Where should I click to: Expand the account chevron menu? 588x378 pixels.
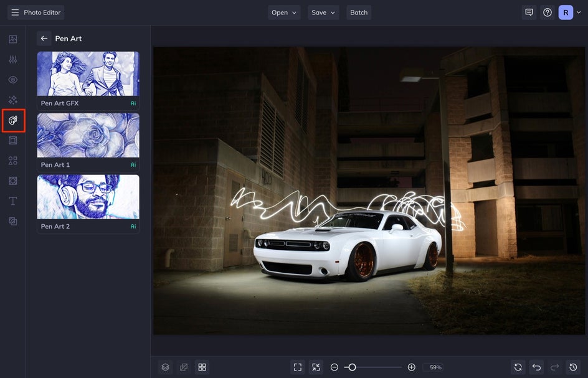coord(579,12)
